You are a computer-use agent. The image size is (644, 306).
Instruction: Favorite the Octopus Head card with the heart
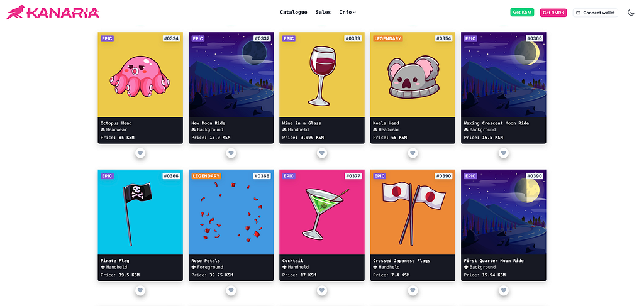pos(140,153)
